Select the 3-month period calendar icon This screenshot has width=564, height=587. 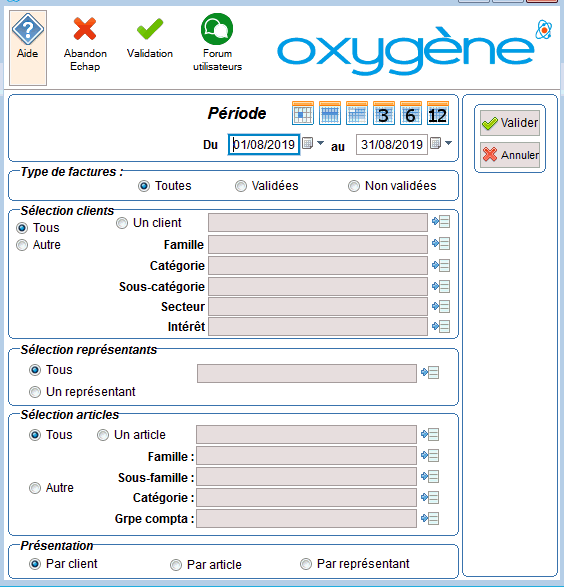tap(384, 113)
